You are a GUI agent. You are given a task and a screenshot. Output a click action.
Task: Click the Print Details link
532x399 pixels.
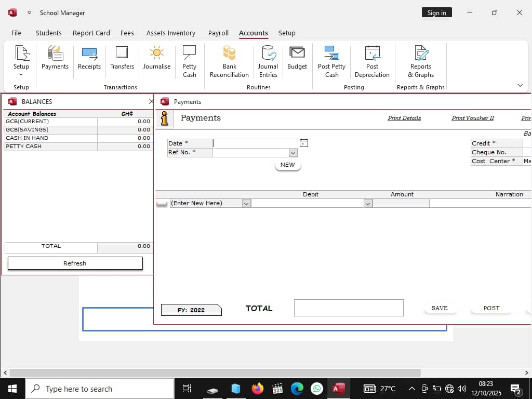click(x=404, y=118)
